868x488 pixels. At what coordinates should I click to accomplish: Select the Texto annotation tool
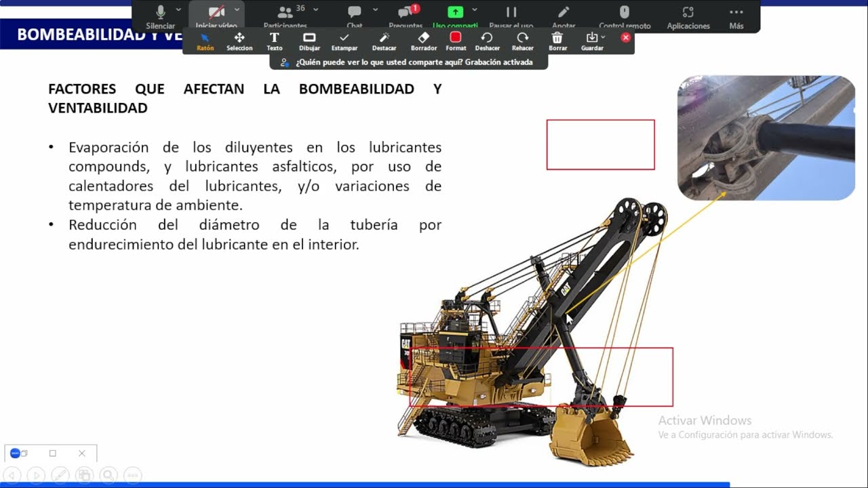pos(274,41)
